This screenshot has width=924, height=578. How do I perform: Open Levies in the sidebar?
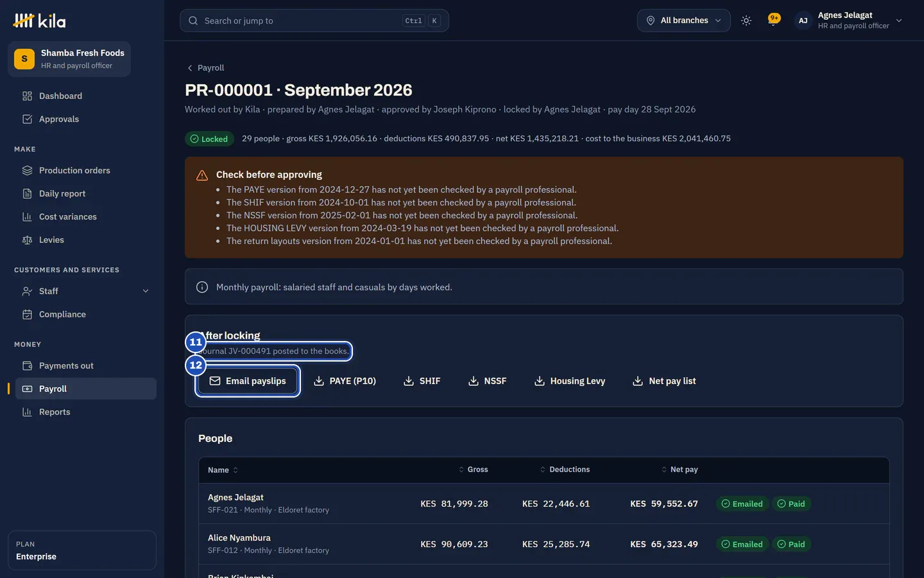[86, 240]
